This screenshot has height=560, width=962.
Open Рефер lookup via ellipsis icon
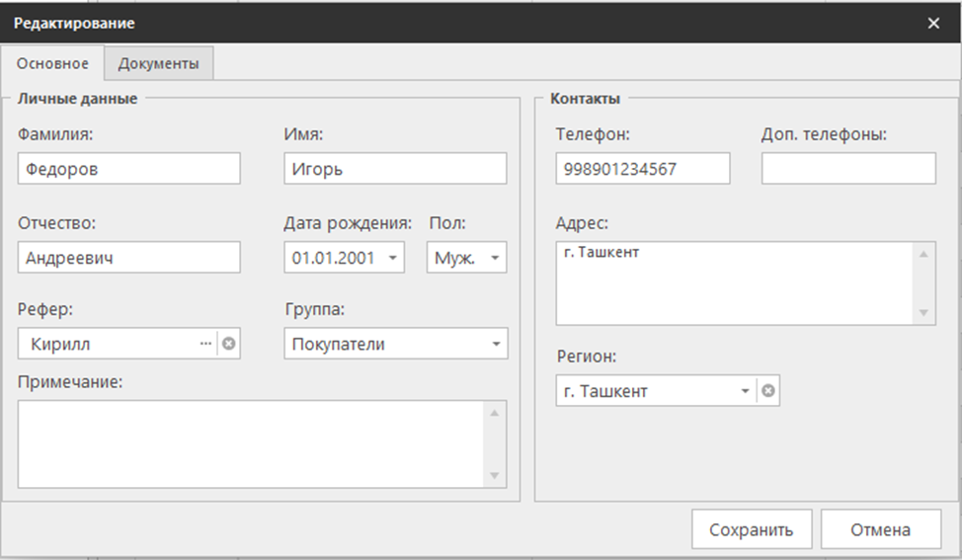[205, 344]
